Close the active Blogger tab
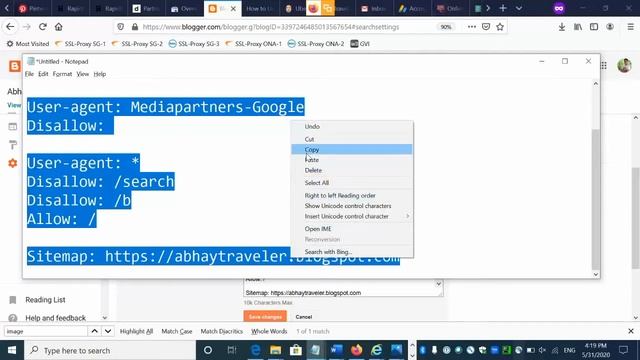 click(x=233, y=9)
